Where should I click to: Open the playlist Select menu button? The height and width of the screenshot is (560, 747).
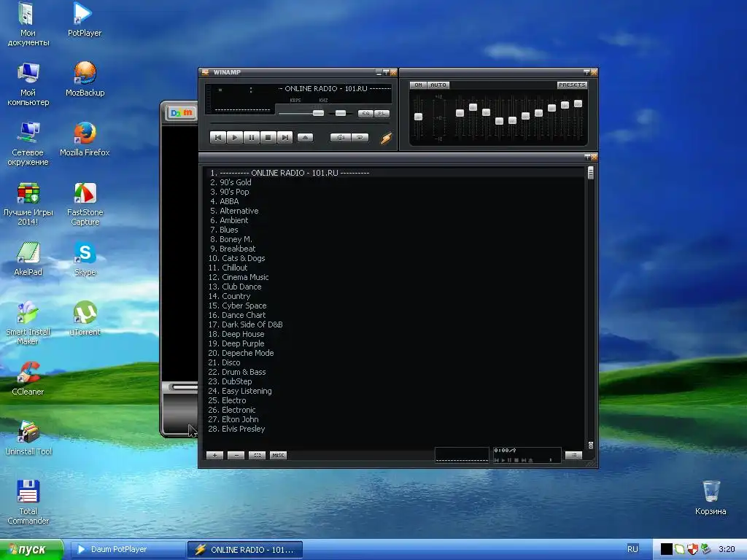(x=258, y=455)
